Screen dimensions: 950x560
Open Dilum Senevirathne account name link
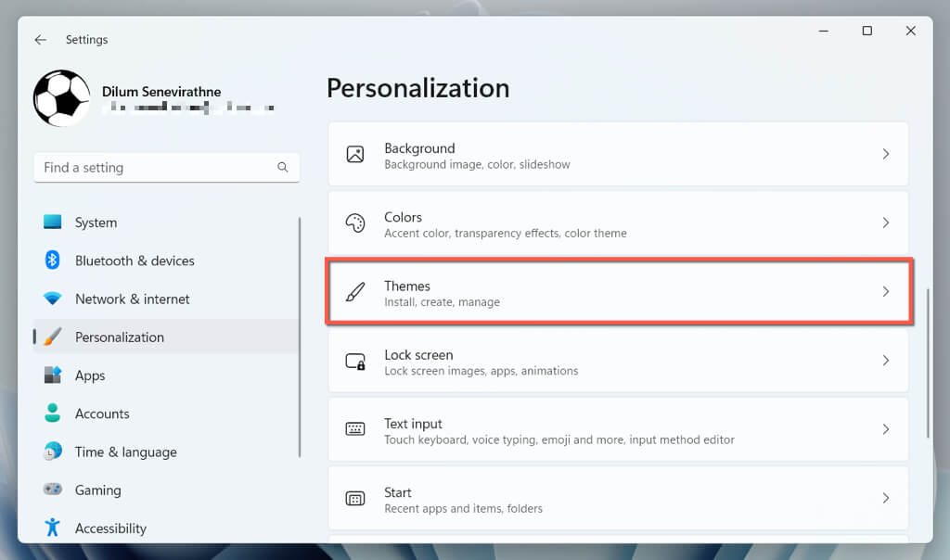161,92
